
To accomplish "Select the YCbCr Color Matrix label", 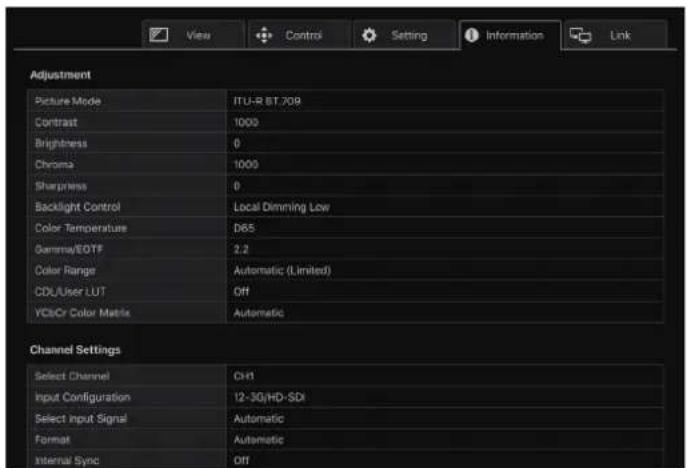I will tap(82, 312).
